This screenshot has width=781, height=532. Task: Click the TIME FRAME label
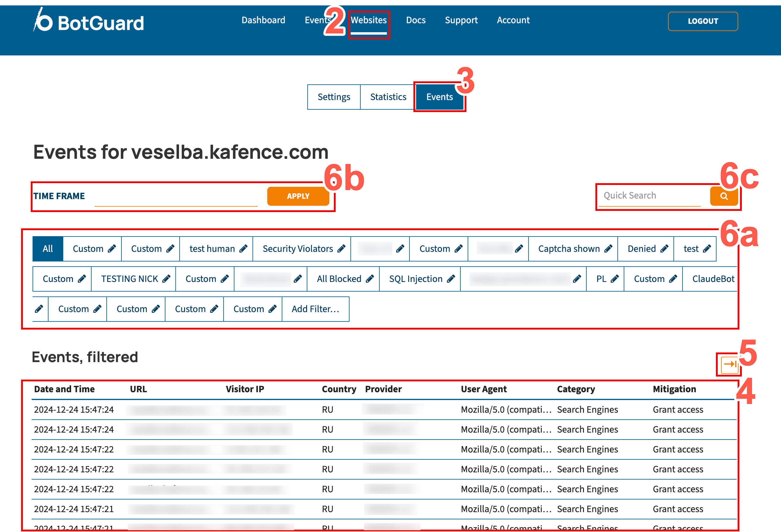59,196
